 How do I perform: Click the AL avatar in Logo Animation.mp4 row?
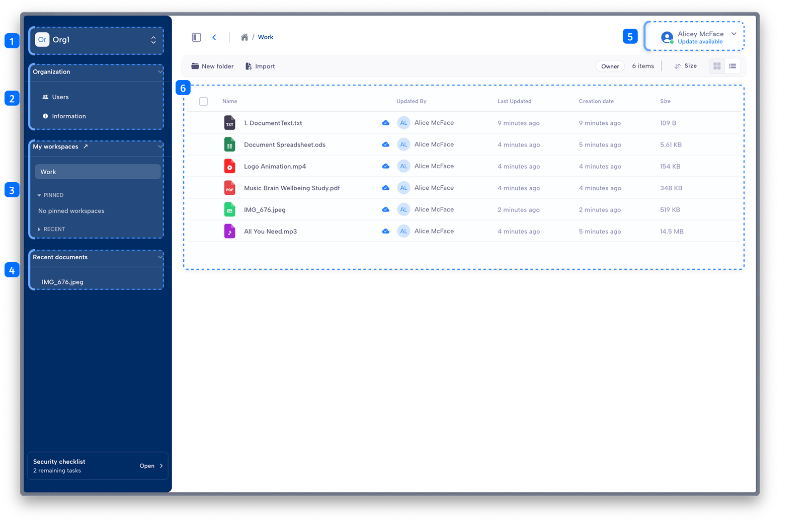(403, 166)
